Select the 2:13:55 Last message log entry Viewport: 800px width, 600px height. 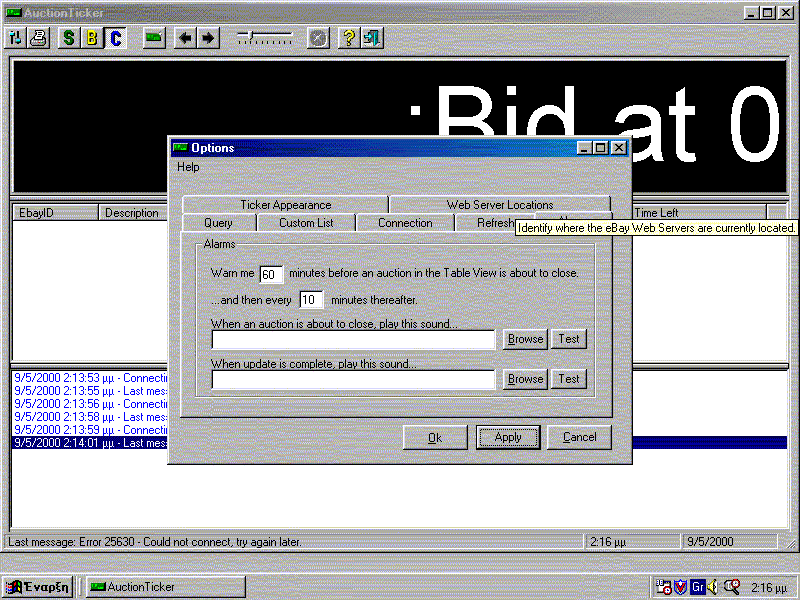[90, 391]
